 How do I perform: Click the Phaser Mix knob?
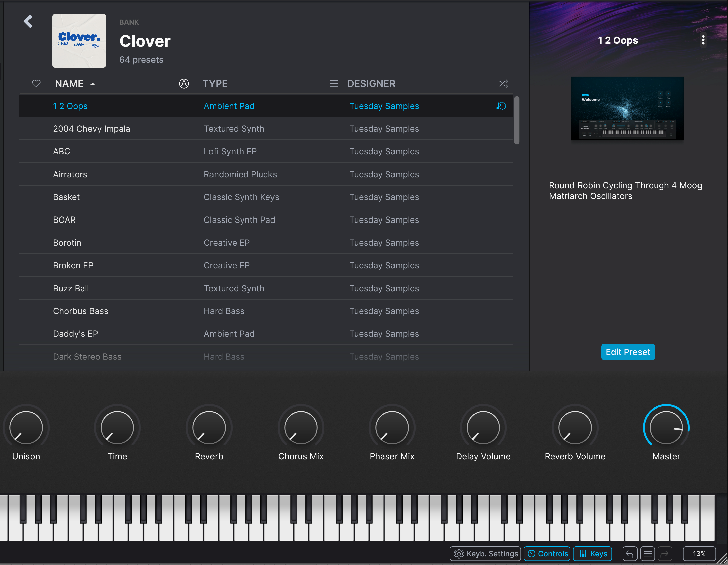tap(392, 427)
